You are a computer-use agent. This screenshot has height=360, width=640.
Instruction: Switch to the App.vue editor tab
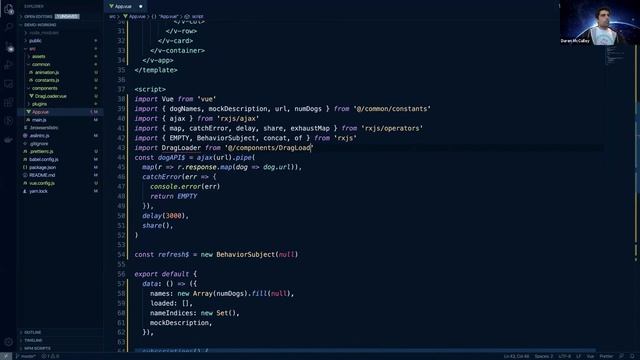(x=125, y=7)
